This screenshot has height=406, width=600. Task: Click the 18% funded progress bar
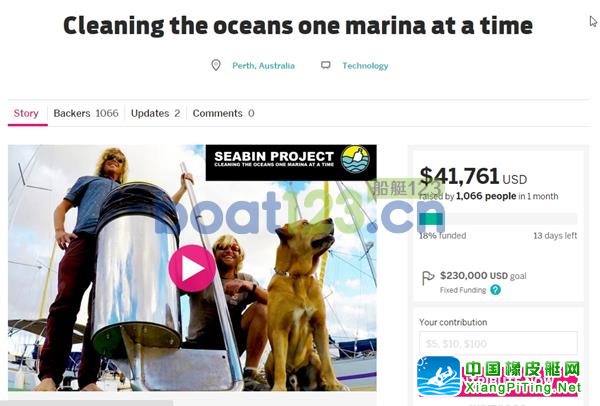[498, 219]
